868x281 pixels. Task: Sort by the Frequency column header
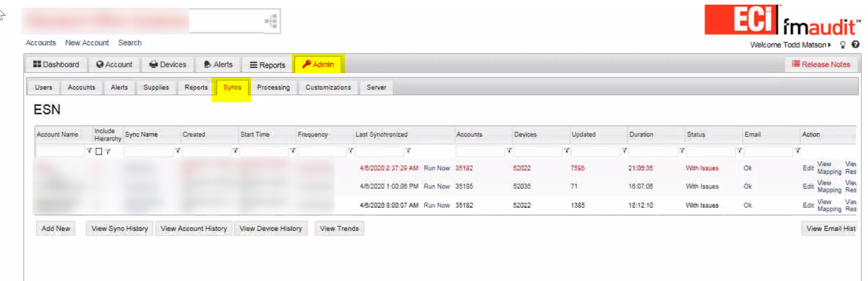click(x=313, y=134)
